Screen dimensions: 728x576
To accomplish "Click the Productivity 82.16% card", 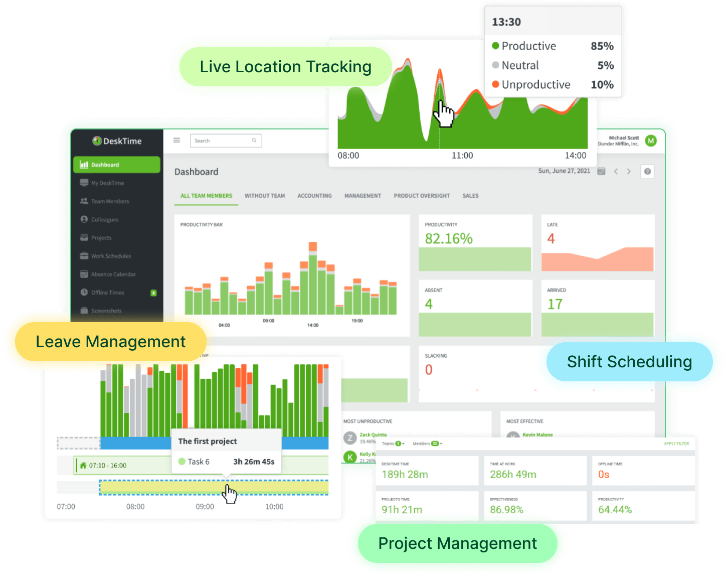I will pos(475,243).
